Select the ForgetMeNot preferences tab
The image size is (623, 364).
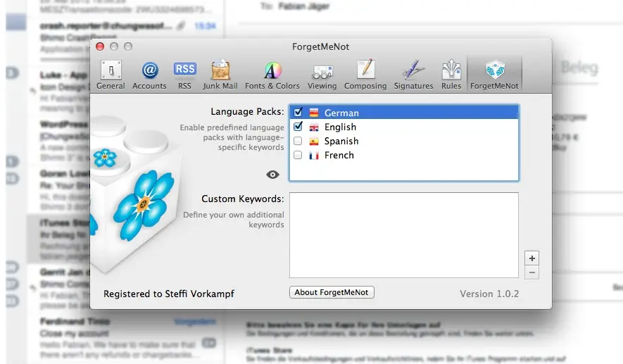pos(494,75)
